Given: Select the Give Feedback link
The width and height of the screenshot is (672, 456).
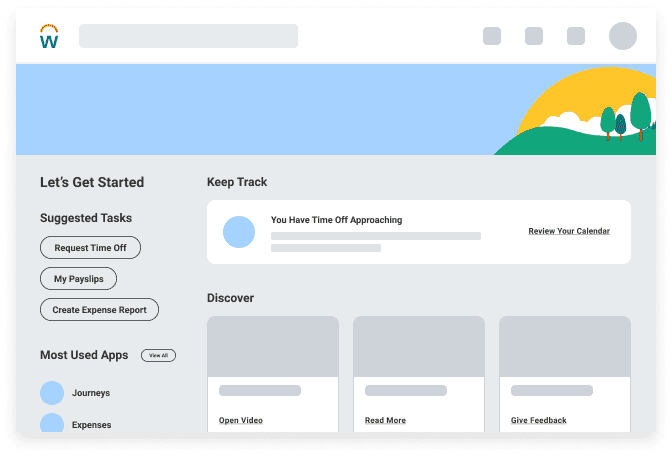Looking at the screenshot, I should click(x=538, y=420).
